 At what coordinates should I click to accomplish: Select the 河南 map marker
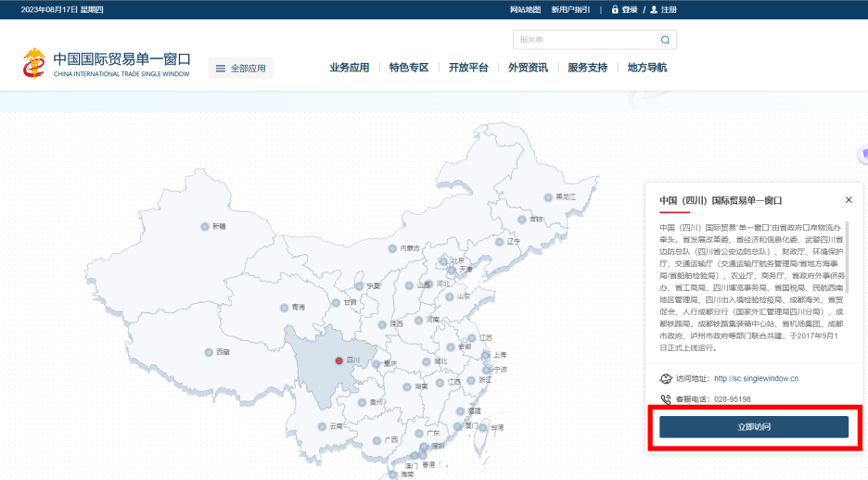click(x=418, y=321)
